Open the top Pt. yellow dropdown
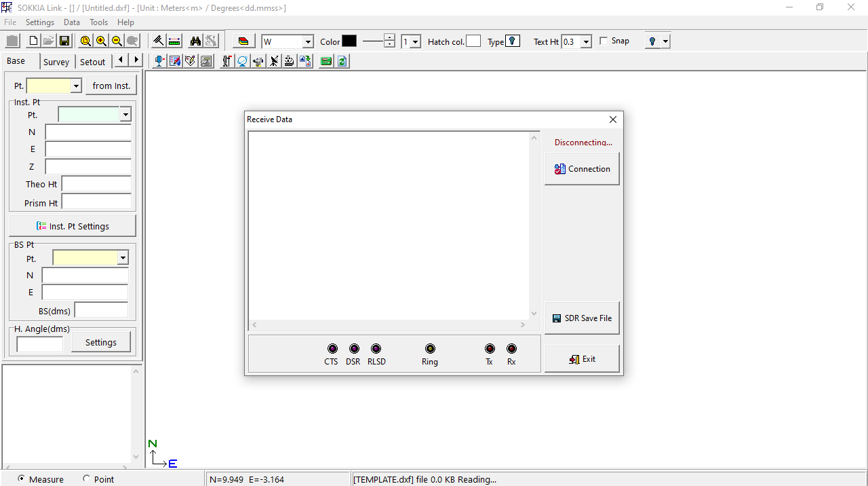This screenshot has width=868, height=486. [76, 86]
